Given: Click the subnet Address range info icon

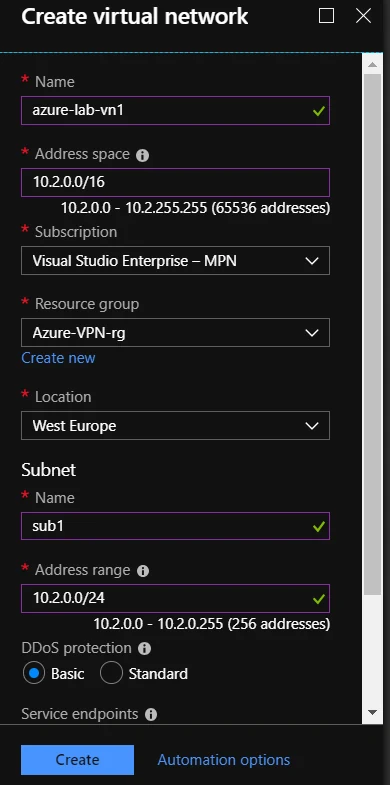Looking at the screenshot, I should [143, 571].
